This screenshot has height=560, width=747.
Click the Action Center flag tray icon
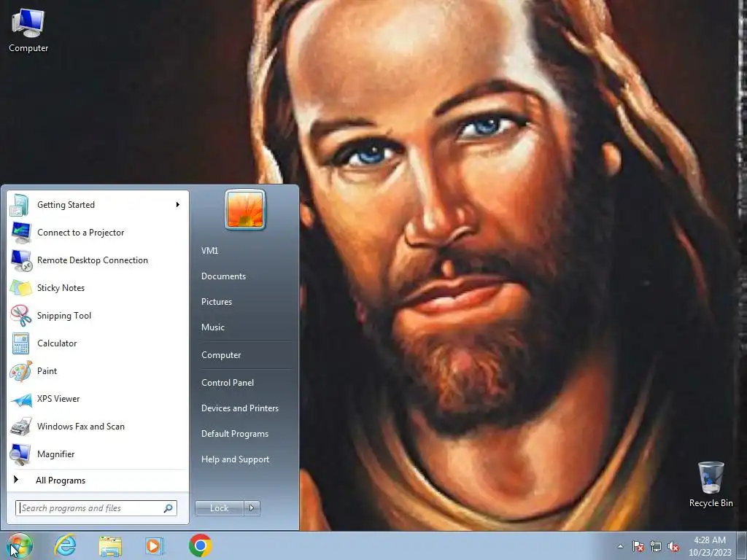(x=638, y=547)
